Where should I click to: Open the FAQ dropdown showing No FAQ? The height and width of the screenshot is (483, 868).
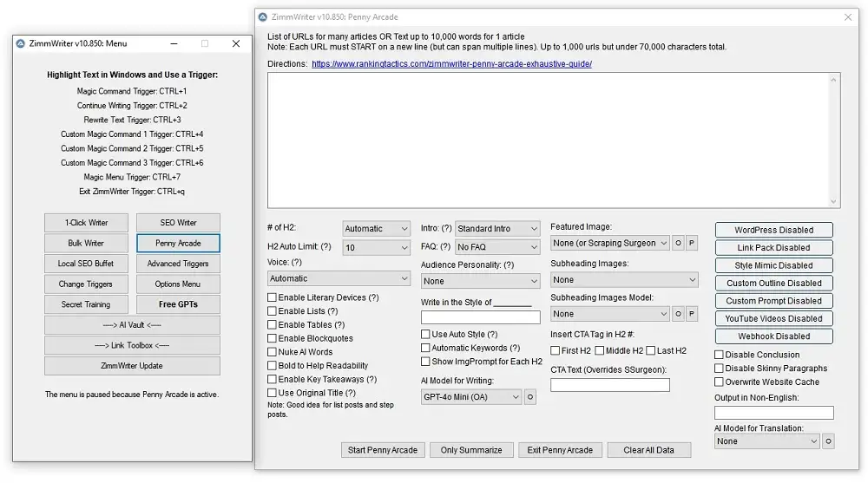tap(497, 247)
